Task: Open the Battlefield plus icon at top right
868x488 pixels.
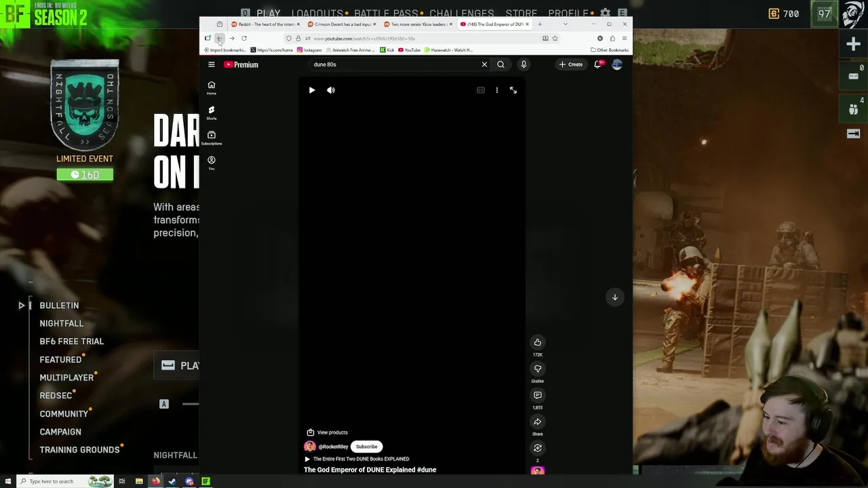Action: pyautogui.click(x=854, y=45)
